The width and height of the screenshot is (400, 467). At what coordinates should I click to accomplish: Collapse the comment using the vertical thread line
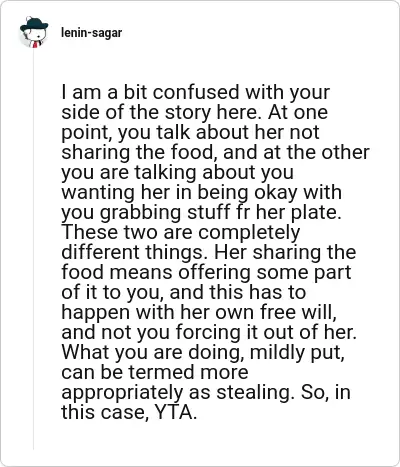click(34, 249)
